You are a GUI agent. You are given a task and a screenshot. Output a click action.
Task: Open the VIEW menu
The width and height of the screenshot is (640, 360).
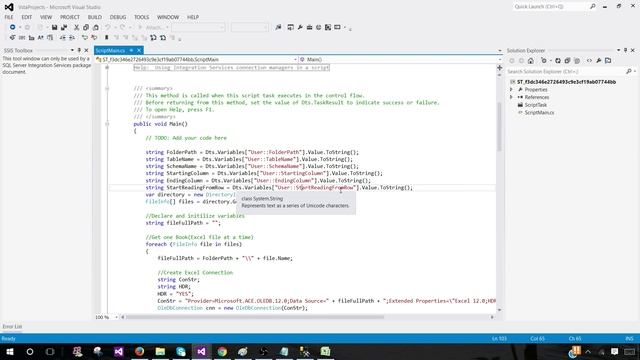click(x=46, y=17)
